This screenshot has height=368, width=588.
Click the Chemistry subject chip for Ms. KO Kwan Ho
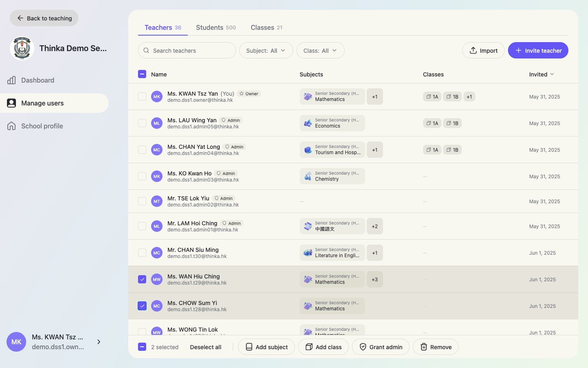pos(332,176)
